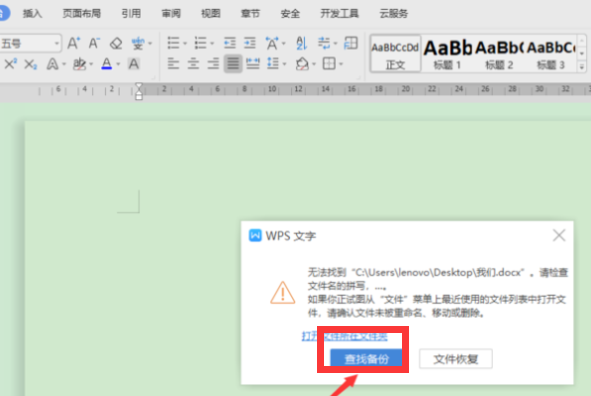The height and width of the screenshot is (396, 591).
Task: Open the 页面布局 tab
Action: [81, 14]
